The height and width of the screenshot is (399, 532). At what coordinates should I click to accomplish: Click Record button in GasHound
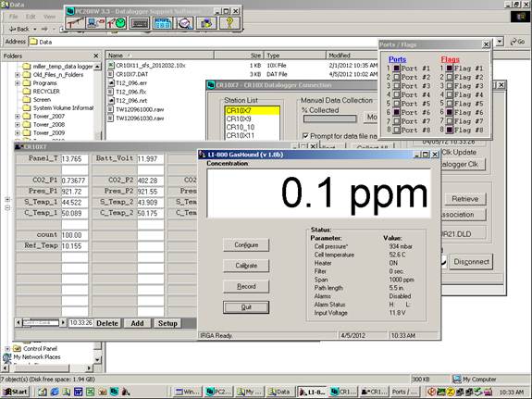[x=246, y=286]
